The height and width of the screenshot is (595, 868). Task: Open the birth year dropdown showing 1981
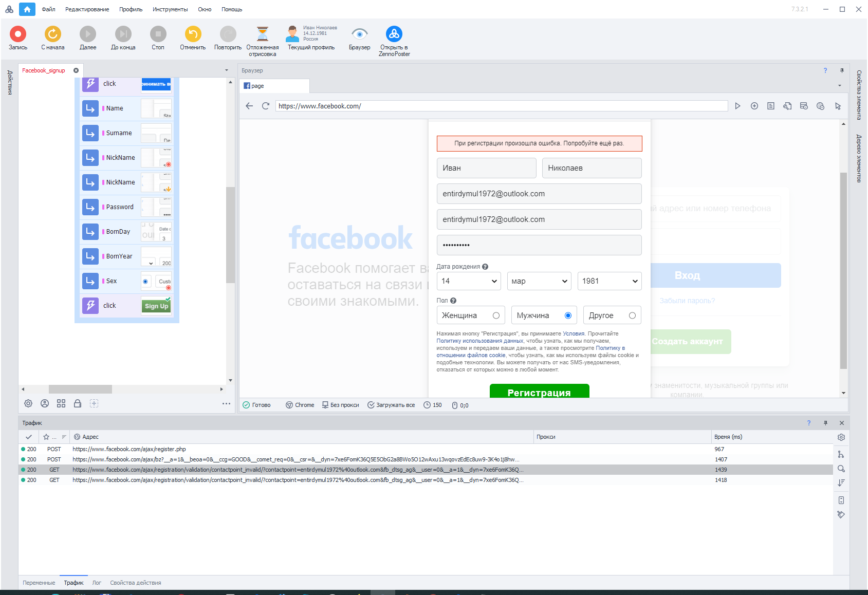[x=610, y=281]
